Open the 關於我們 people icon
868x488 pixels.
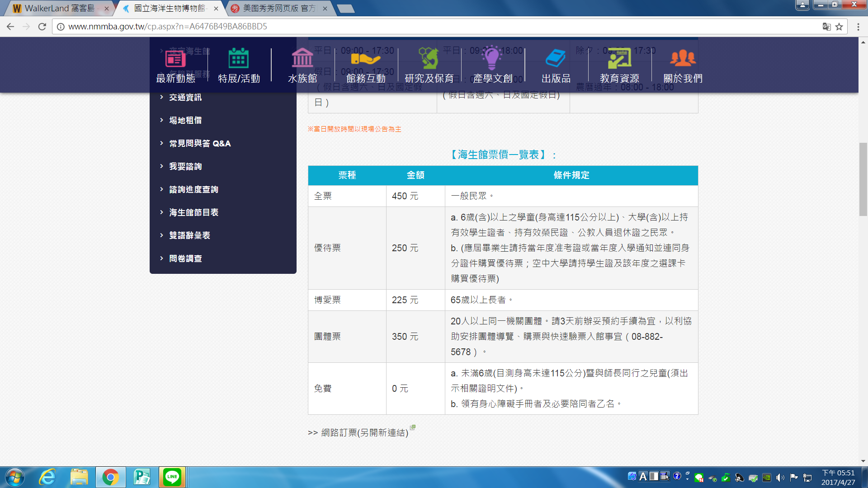coord(683,59)
